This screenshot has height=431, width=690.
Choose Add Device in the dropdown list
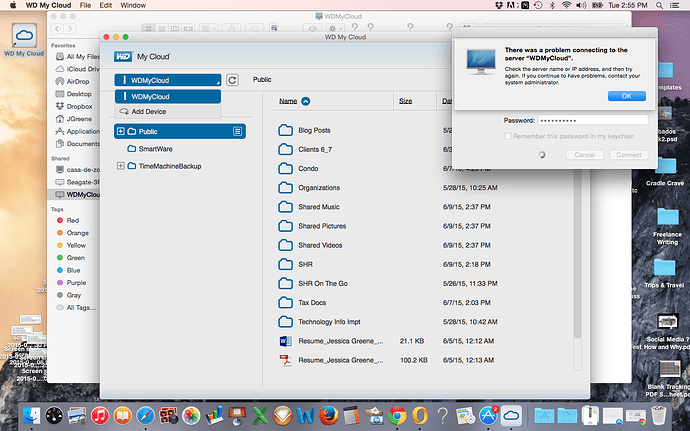168,111
